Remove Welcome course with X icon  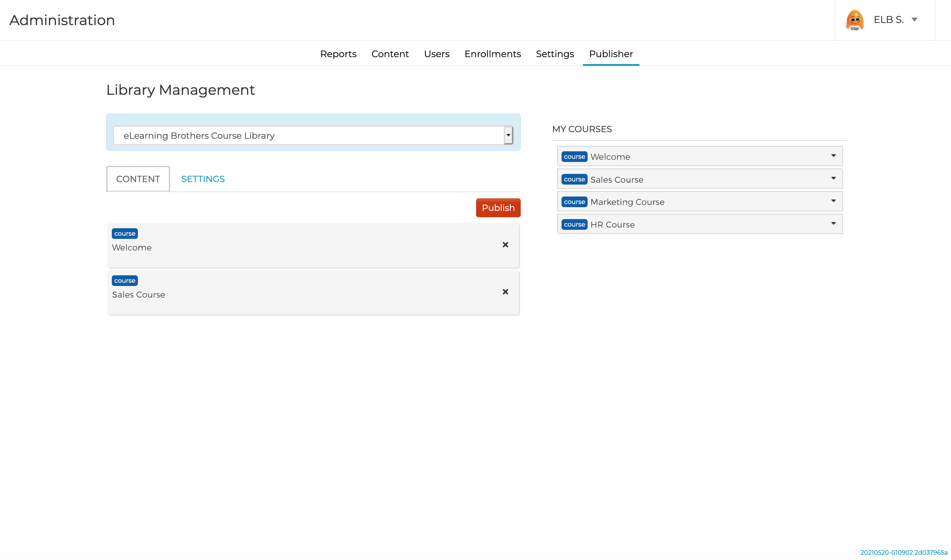505,245
